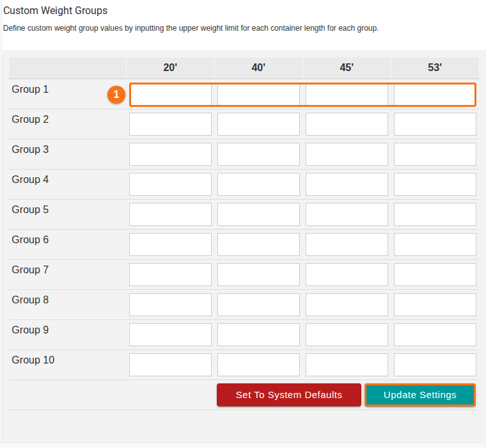Activate Group 10 53' weight field
Image resolution: width=486 pixels, height=448 pixels.
click(x=435, y=365)
